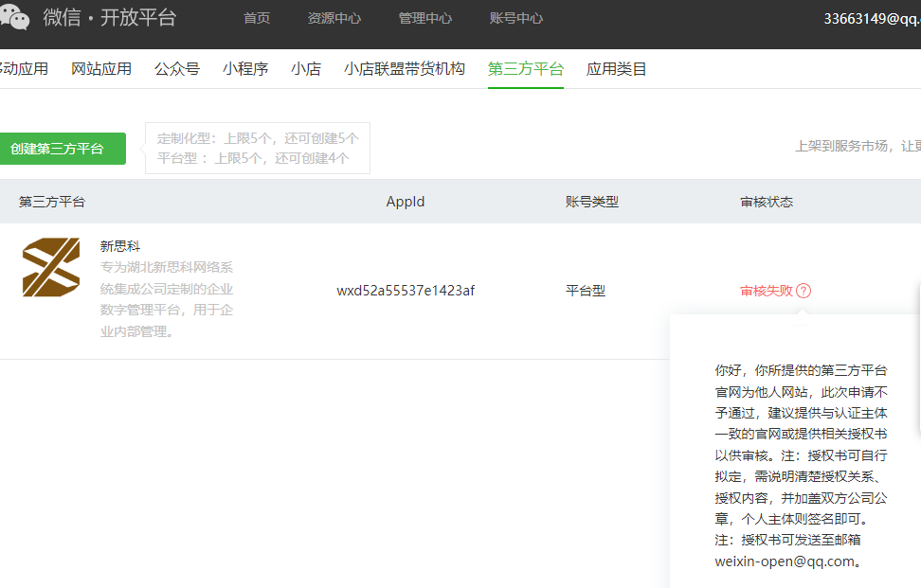Click the AppId wxd52a55537e1423af
Viewport: 921px width, 588px height.
pos(406,291)
